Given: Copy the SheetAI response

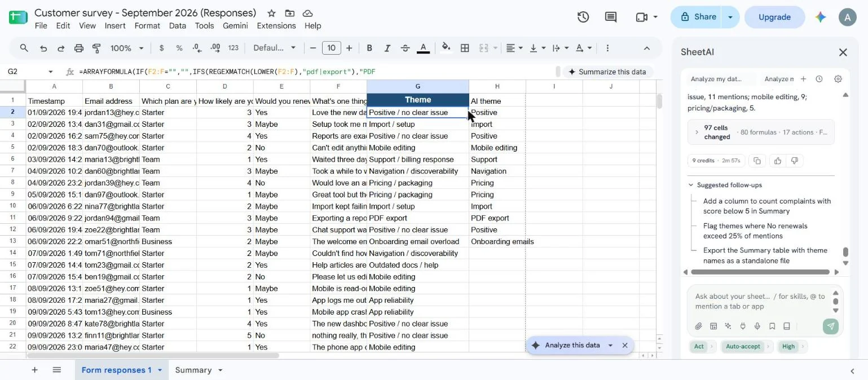Looking at the screenshot, I should coord(757,161).
